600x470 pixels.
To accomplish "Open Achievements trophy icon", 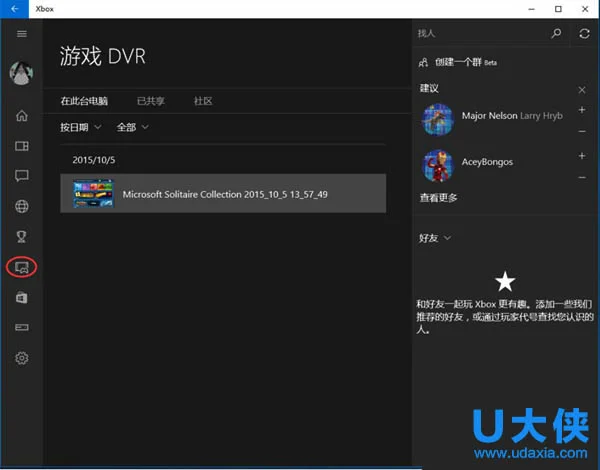I will click(22, 237).
